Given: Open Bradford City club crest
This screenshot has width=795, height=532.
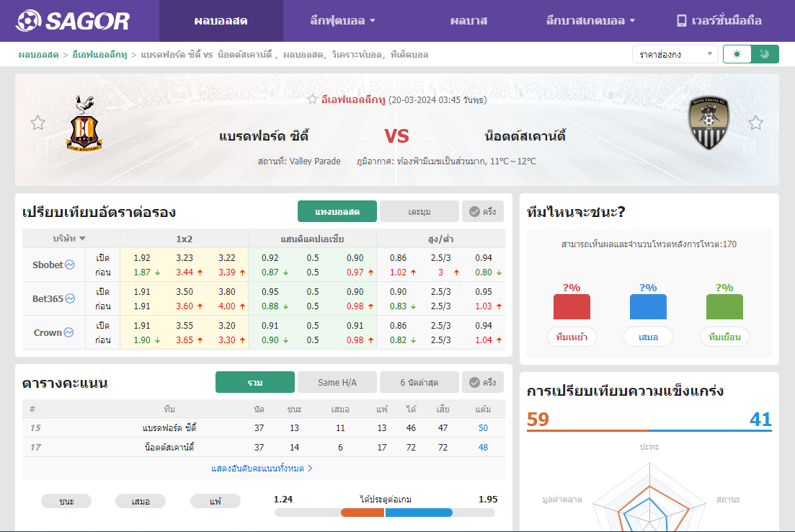Looking at the screenshot, I should pyautogui.click(x=84, y=124).
